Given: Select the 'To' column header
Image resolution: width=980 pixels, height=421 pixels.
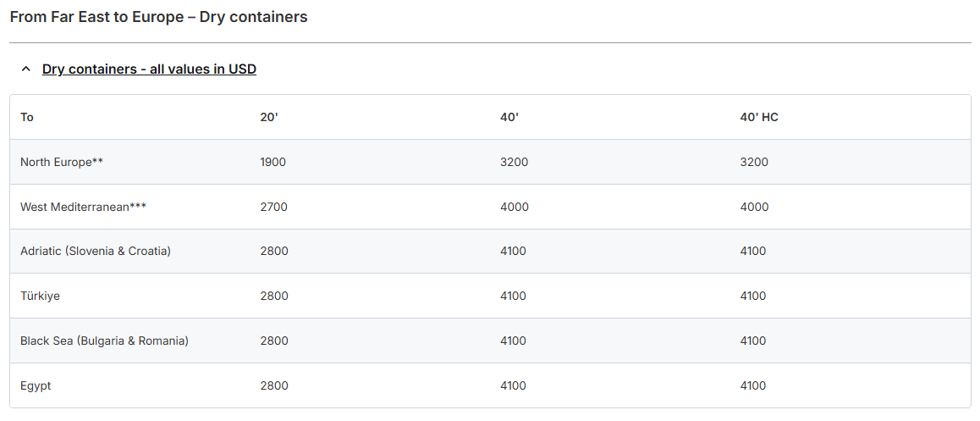Looking at the screenshot, I should click(27, 117).
